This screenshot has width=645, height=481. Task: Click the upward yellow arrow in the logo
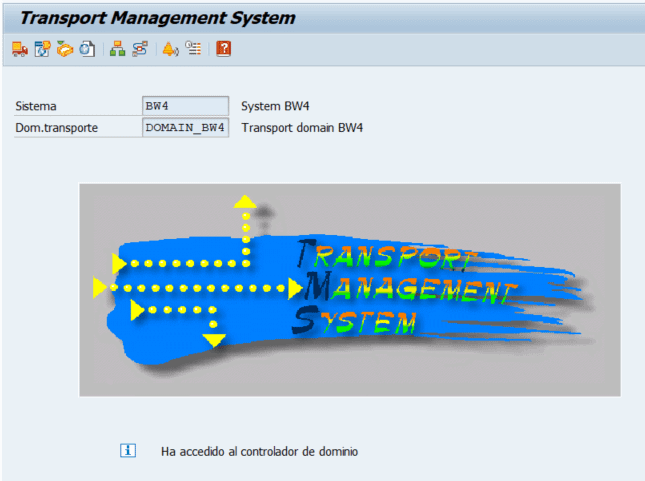click(244, 203)
